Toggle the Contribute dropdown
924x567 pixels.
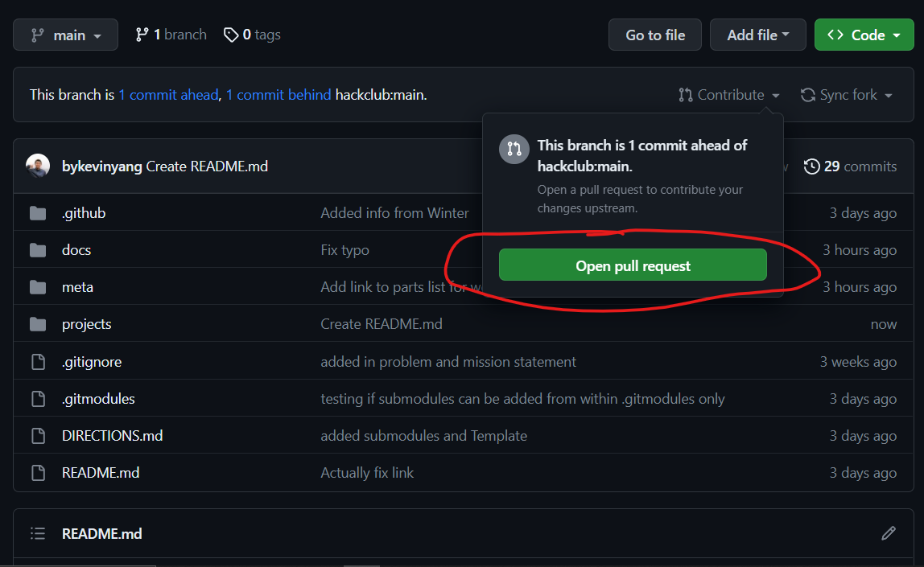[729, 95]
